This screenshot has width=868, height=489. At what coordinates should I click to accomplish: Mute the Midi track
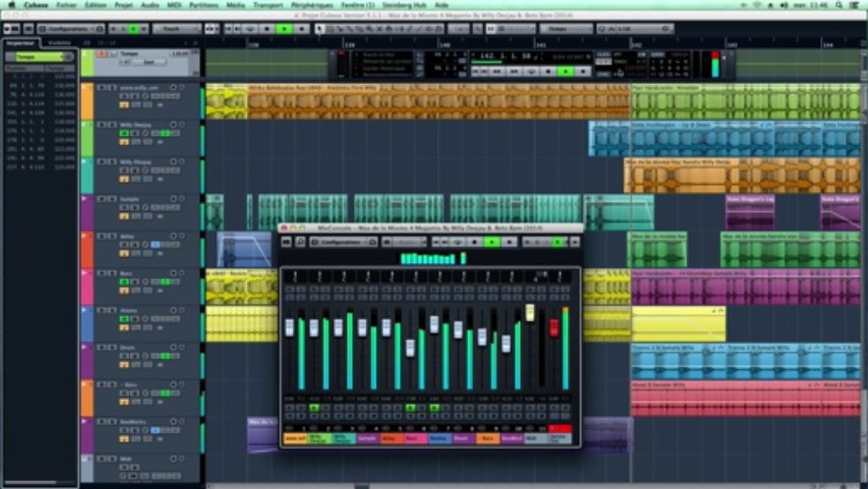102,458
